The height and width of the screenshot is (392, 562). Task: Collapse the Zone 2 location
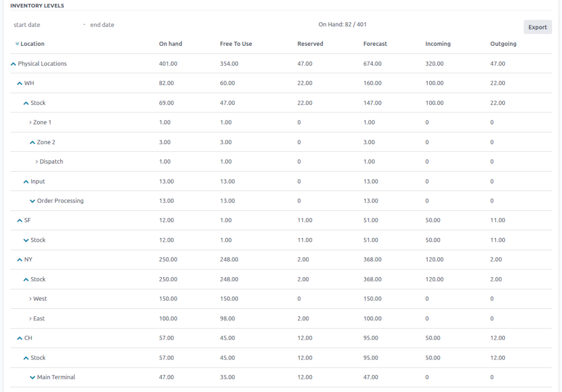coord(33,142)
